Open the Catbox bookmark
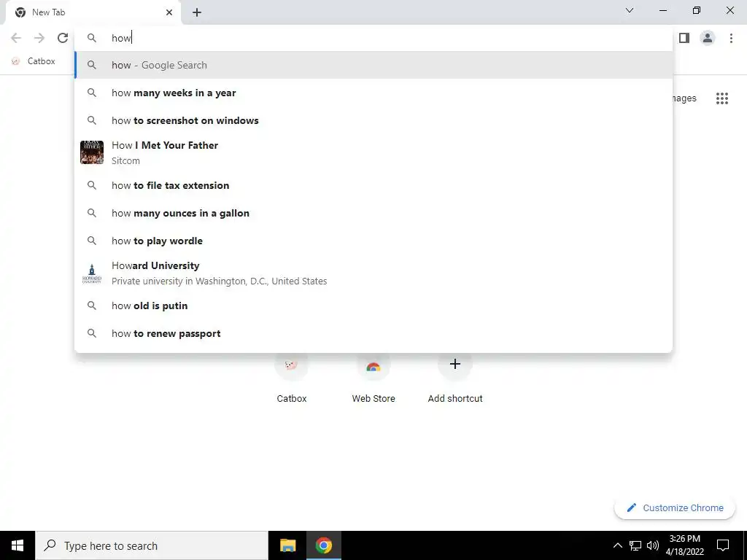This screenshot has height=560, width=747. tap(34, 61)
